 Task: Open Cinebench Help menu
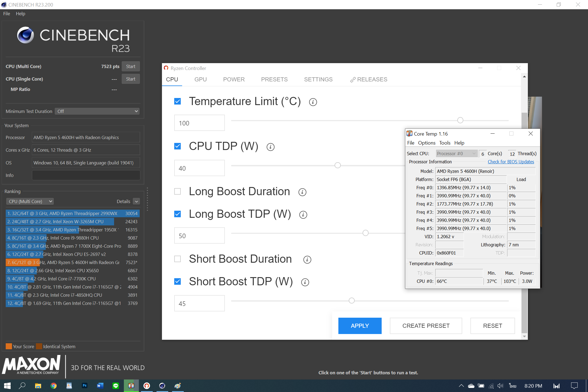tap(20, 14)
